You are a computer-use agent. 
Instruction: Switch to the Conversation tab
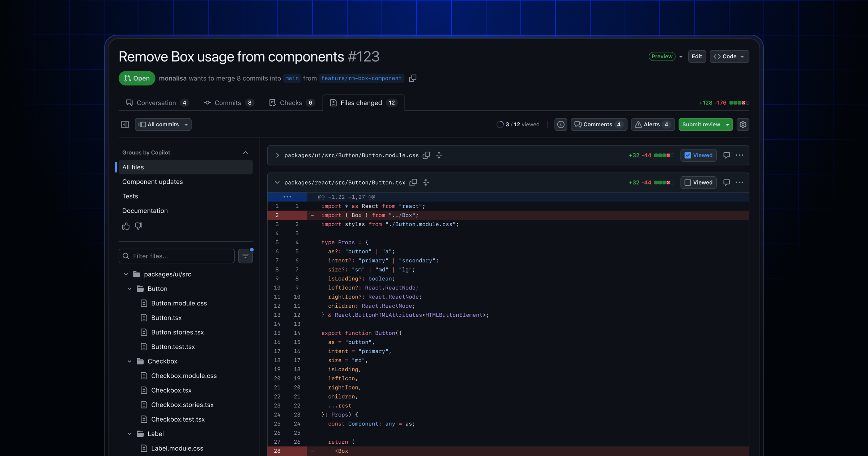click(156, 103)
